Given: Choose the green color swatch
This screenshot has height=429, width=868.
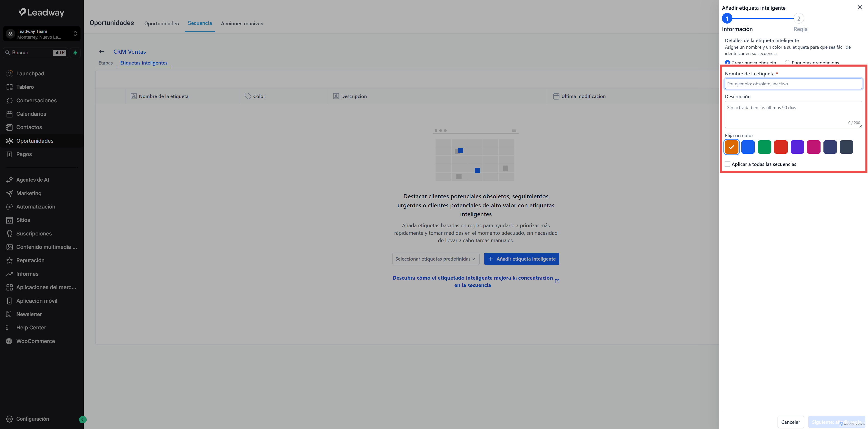Looking at the screenshot, I should (x=764, y=147).
